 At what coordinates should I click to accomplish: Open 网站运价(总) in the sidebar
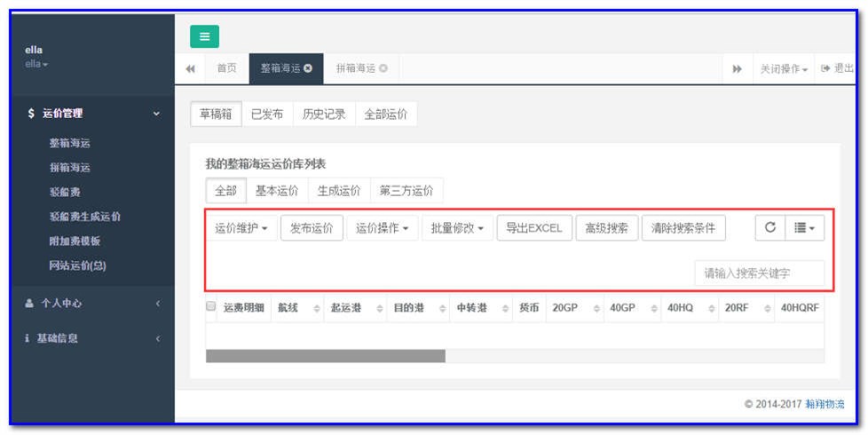(x=77, y=265)
